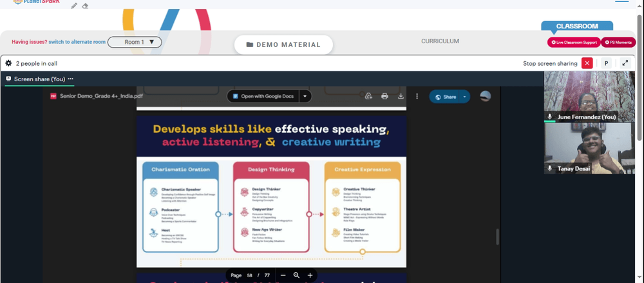Click Senior Demo_Grade 4+_India.pdf filename
Screen dimensions: 644x283
pyautogui.click(x=102, y=96)
